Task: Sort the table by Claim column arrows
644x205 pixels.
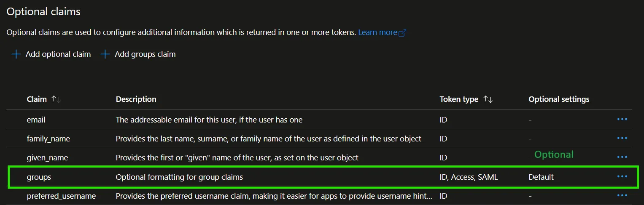Action: tap(56, 99)
